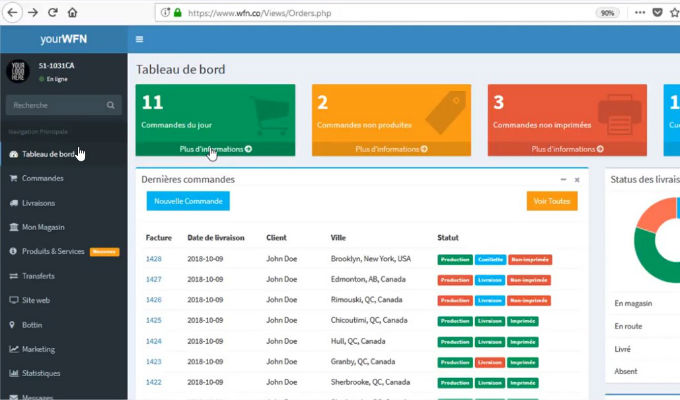Click the Pocket save icon

click(657, 13)
